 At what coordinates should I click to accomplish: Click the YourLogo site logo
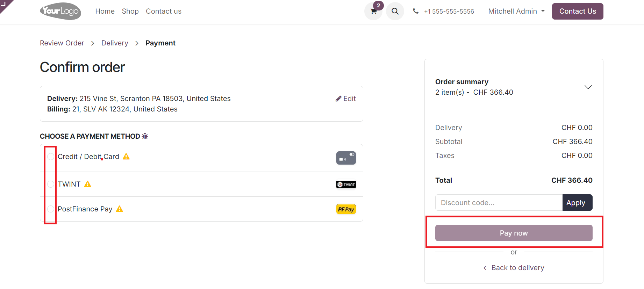(60, 11)
